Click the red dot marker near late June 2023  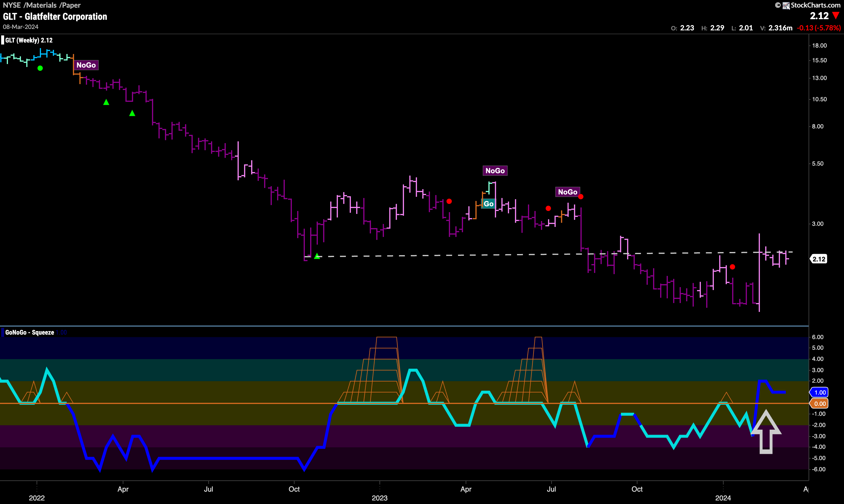tap(548, 208)
